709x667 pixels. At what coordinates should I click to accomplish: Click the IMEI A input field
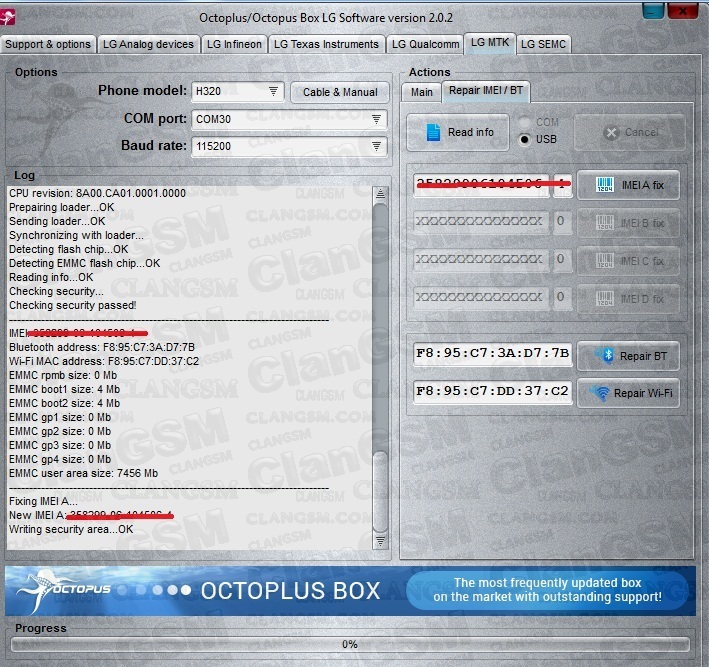pos(481,184)
